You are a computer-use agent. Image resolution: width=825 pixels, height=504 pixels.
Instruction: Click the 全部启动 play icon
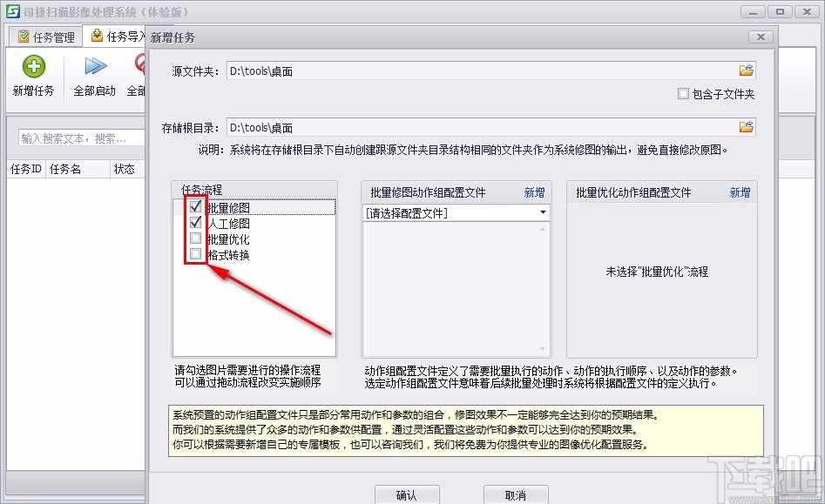[x=95, y=66]
